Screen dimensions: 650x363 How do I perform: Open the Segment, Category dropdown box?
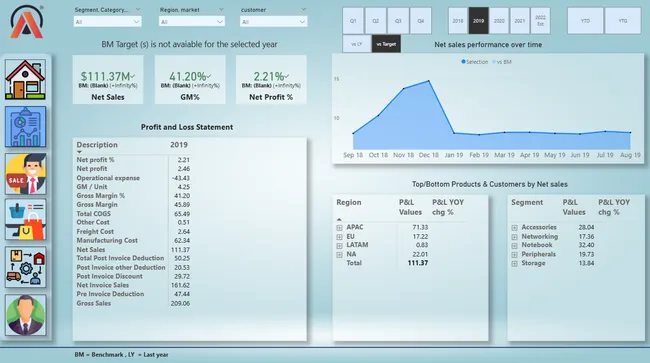(107, 22)
